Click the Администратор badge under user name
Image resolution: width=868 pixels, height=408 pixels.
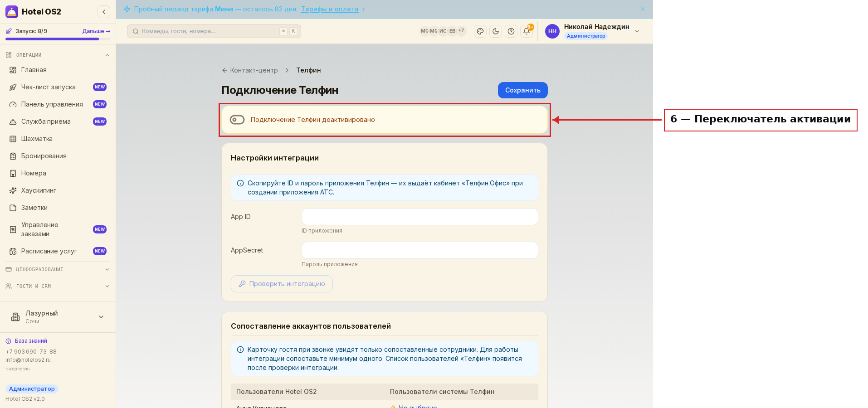point(586,36)
